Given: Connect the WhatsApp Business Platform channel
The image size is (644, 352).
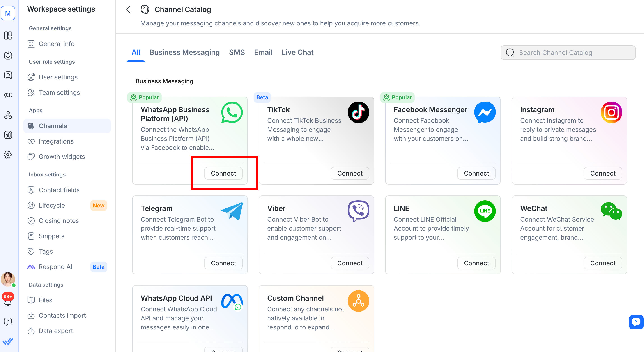Looking at the screenshot, I should point(223,173).
